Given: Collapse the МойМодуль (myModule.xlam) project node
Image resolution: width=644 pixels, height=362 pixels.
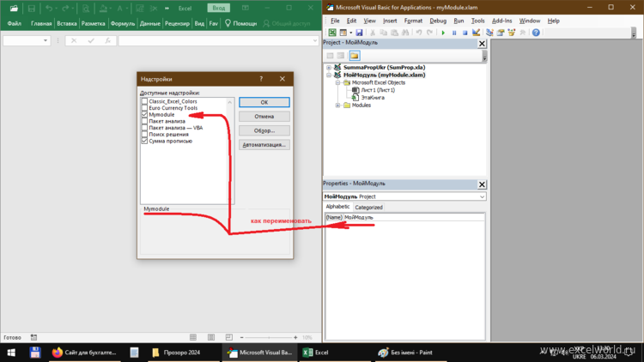Looking at the screenshot, I should click(x=329, y=75).
